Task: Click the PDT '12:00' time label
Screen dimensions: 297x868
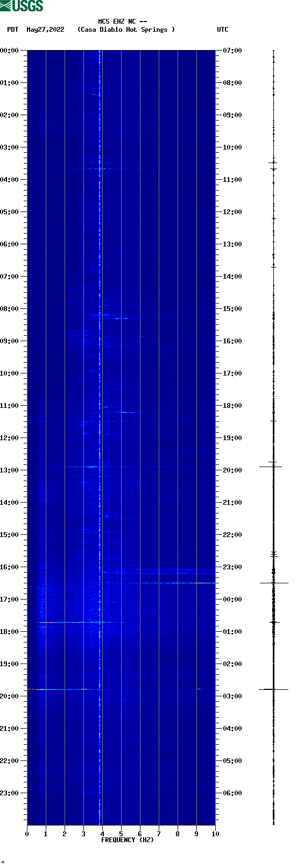Action: 10,438
